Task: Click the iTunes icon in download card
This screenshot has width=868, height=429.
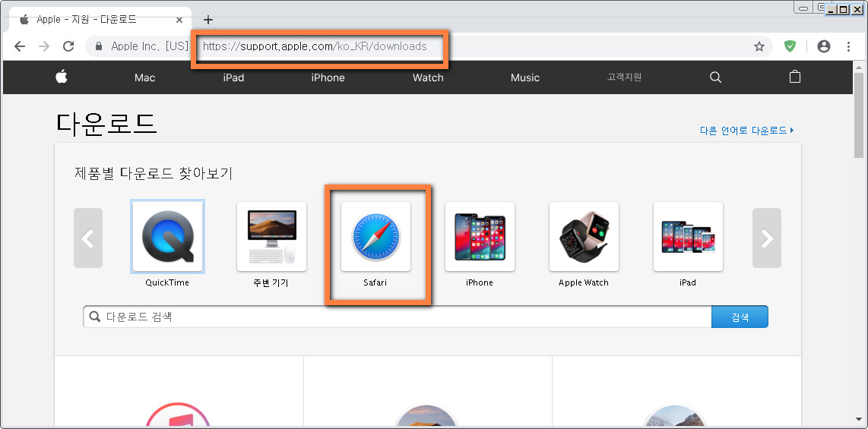Action: point(179,415)
